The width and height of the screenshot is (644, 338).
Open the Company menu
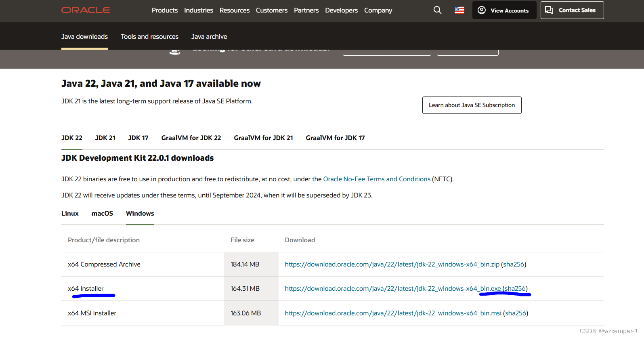[x=378, y=10]
